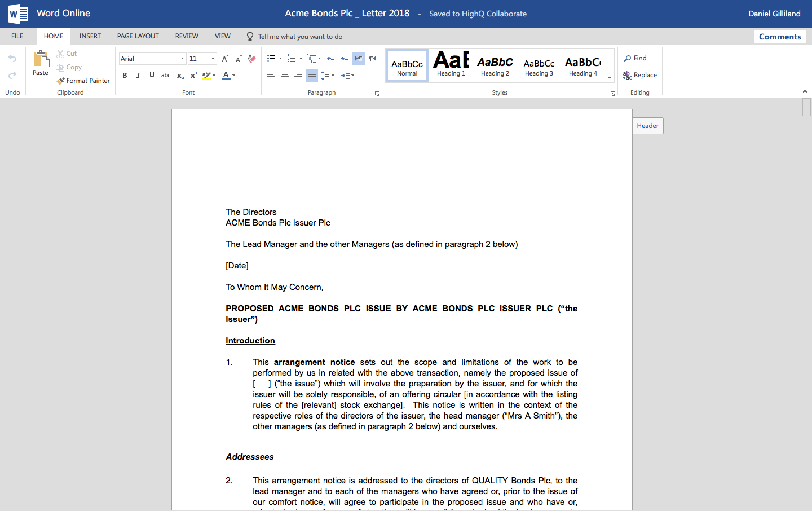Apply the Heading 3 style
The width and height of the screenshot is (812, 511).
click(x=539, y=66)
